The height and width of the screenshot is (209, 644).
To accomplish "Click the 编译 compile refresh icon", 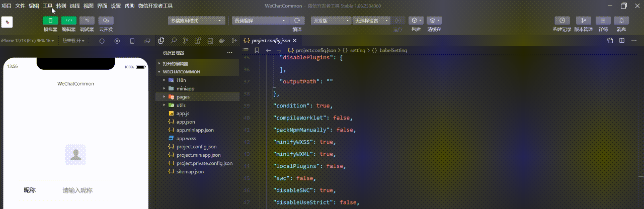I will pos(297,21).
